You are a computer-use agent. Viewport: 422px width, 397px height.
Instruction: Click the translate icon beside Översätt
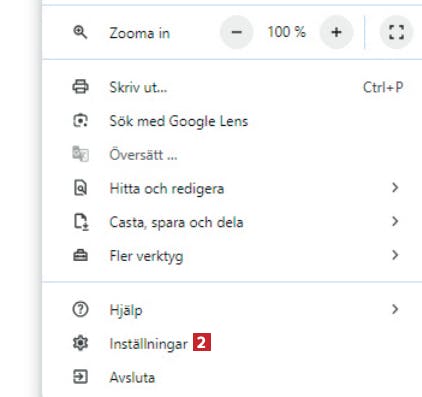[x=80, y=154]
